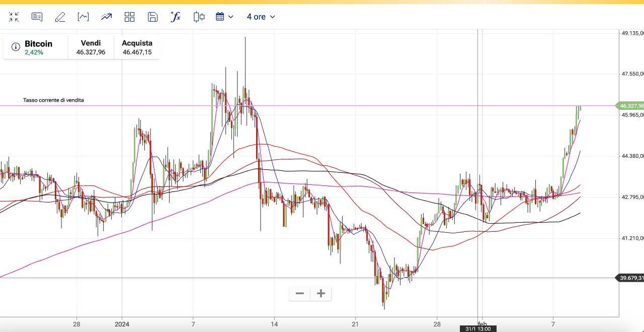Open the calendar date range icon

tap(220, 17)
